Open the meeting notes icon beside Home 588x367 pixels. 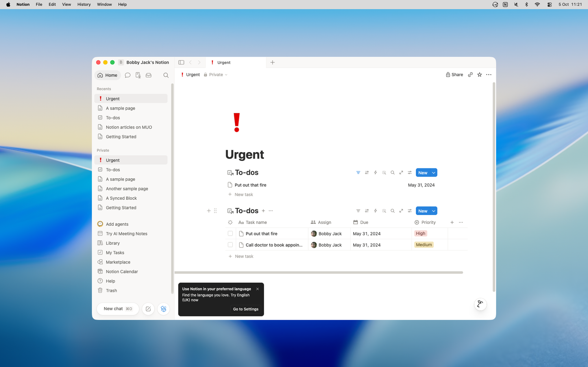point(138,75)
